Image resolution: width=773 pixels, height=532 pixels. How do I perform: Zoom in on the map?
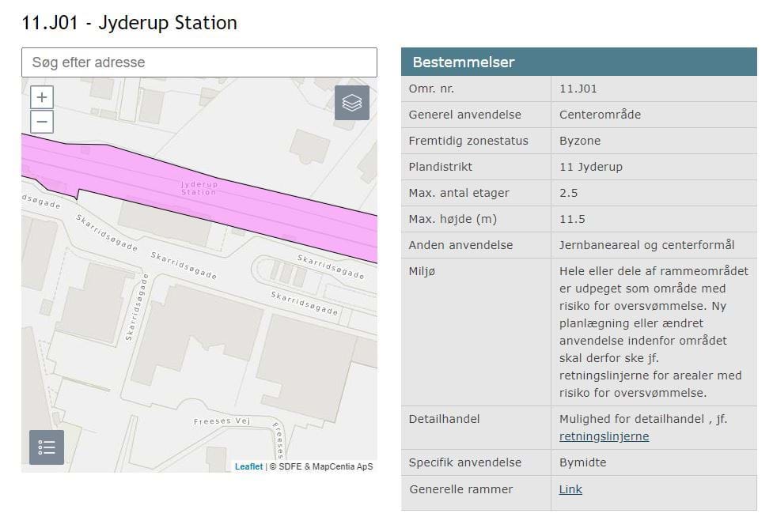coord(42,98)
